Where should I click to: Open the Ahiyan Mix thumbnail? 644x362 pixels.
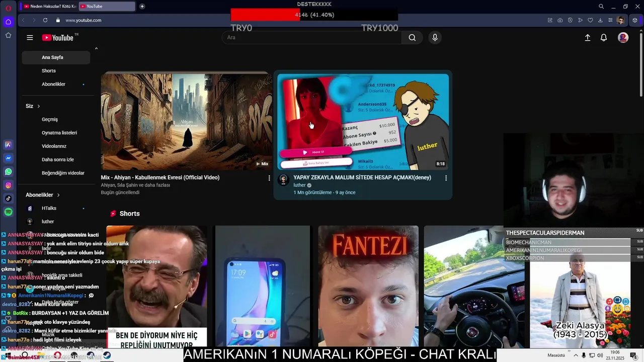click(186, 122)
